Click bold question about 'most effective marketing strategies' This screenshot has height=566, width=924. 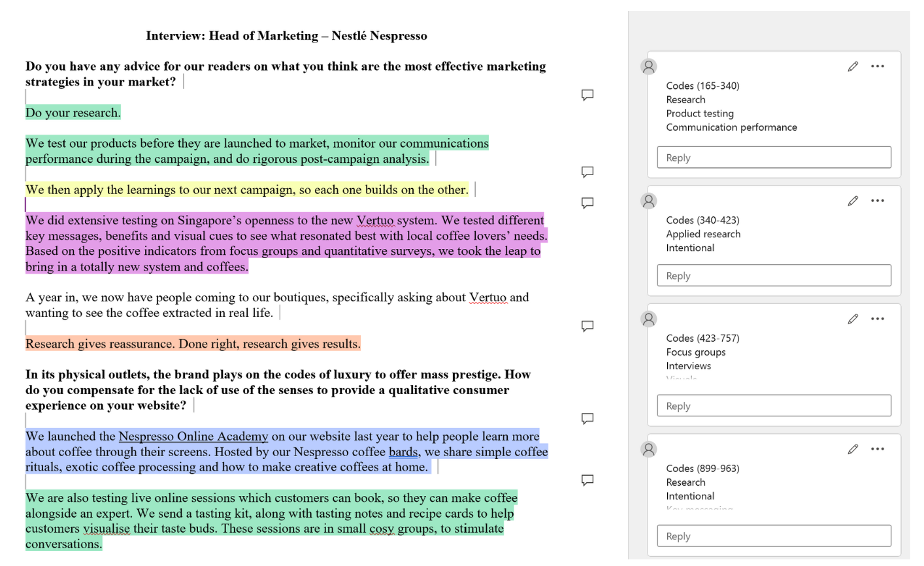286,74
